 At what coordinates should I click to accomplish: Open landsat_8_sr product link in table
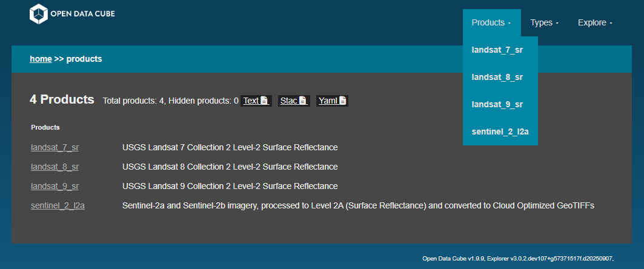tap(55, 167)
